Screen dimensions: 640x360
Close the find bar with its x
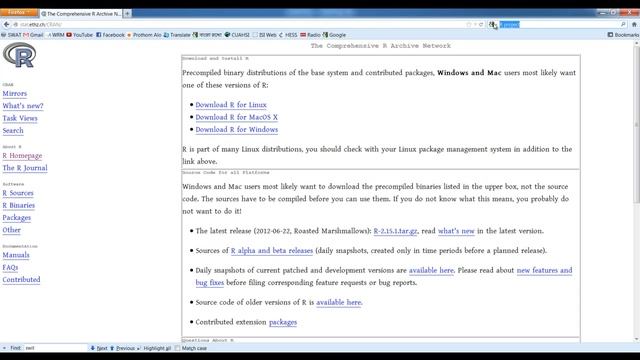click(4, 348)
